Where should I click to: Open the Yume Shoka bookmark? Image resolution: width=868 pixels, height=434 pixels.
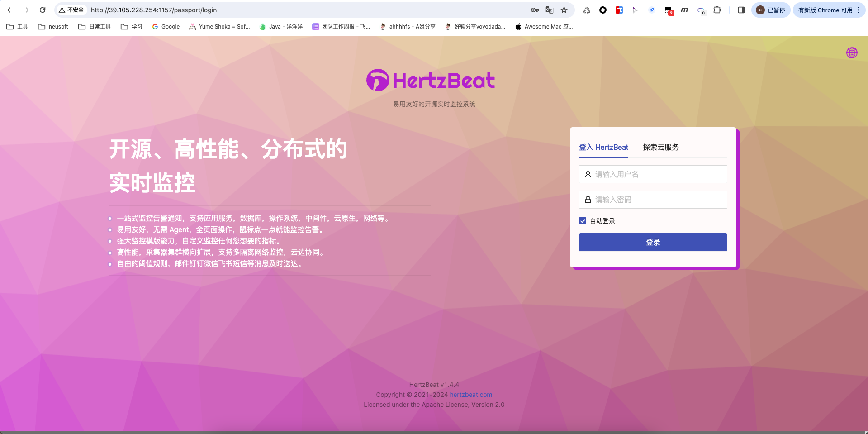220,27
